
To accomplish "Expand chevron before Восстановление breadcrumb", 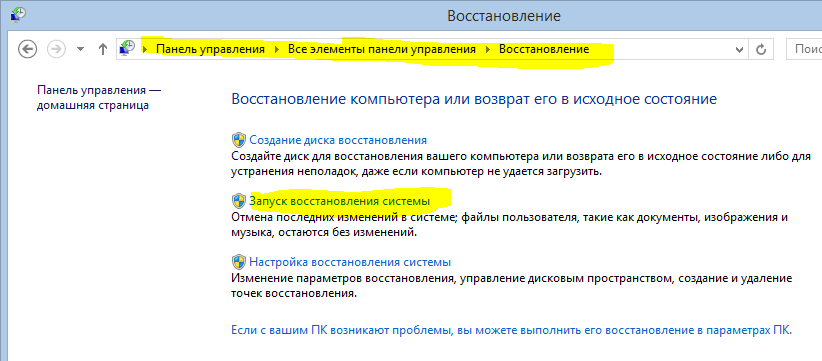I will point(488,49).
